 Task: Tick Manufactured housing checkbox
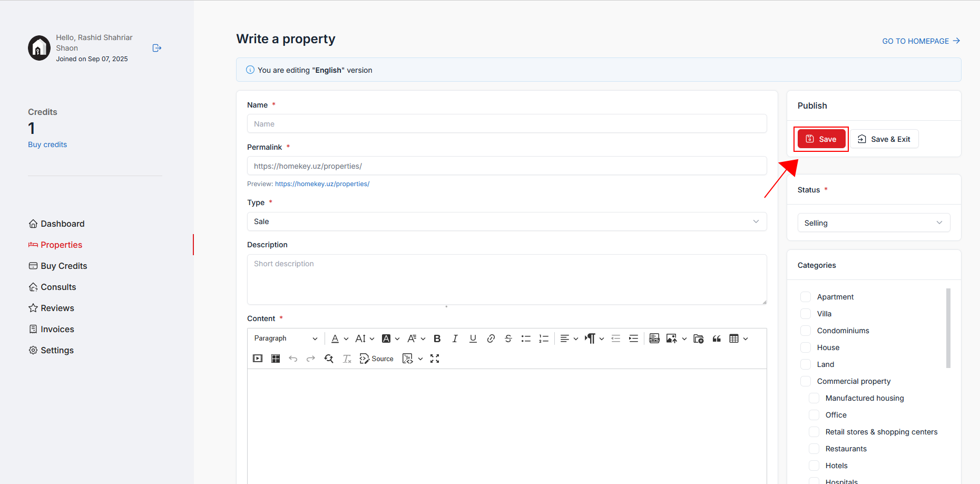pos(814,398)
